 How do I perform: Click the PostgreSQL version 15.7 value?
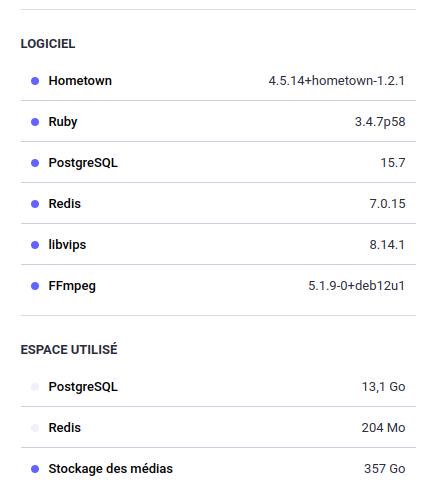[x=393, y=163]
